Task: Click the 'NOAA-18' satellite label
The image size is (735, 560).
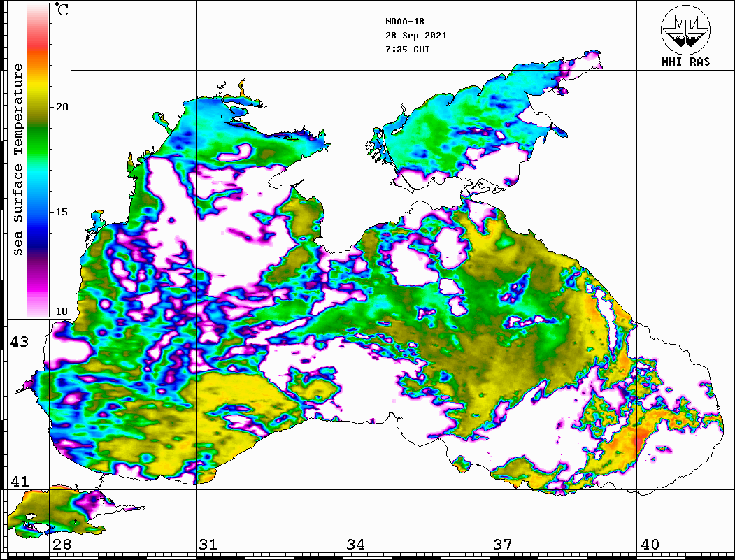Action: (x=404, y=22)
